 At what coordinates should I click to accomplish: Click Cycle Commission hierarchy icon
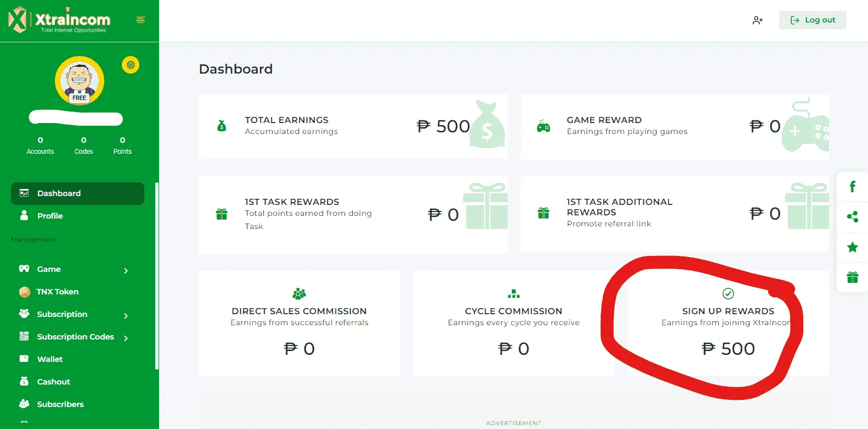514,293
